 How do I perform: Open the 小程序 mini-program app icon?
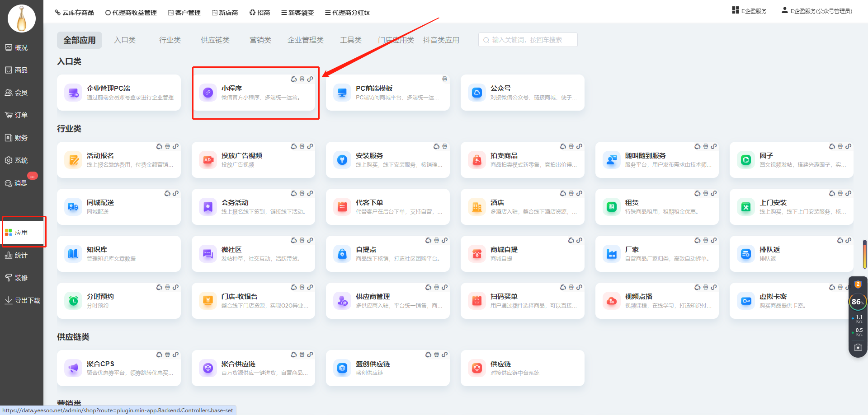pos(208,93)
